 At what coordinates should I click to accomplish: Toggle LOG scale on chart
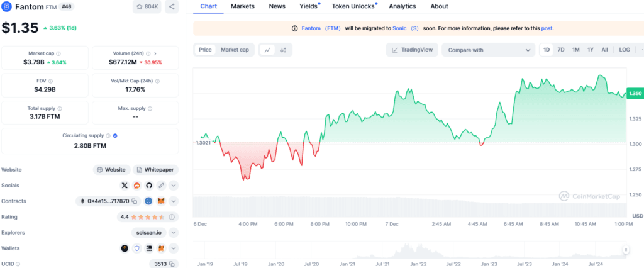click(x=625, y=50)
